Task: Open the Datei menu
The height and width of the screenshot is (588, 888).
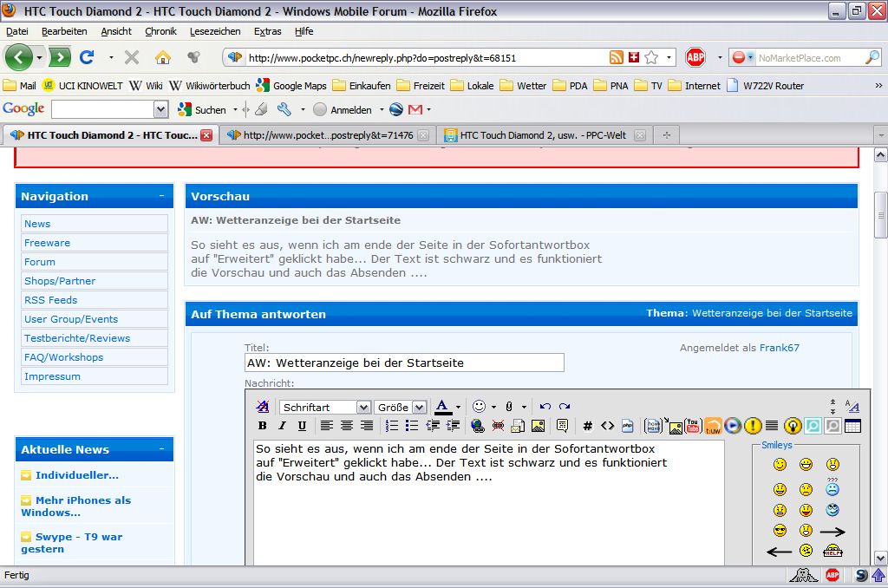Action: [17, 31]
